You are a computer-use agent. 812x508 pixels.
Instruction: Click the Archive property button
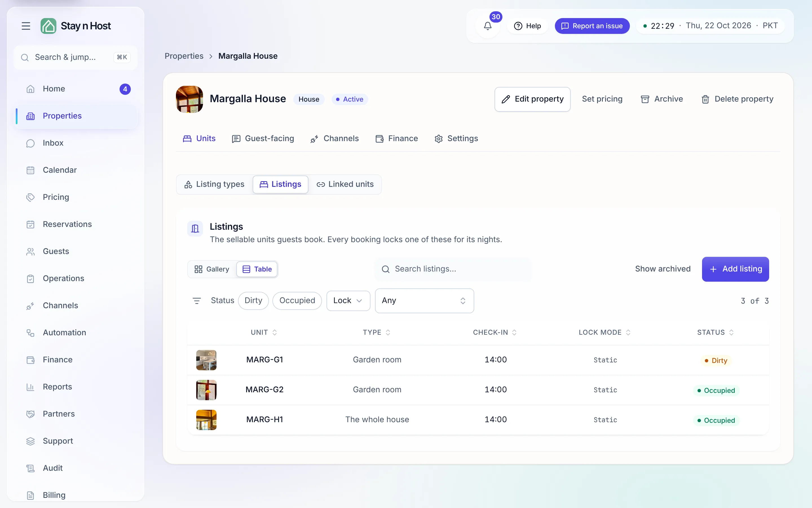662,99
